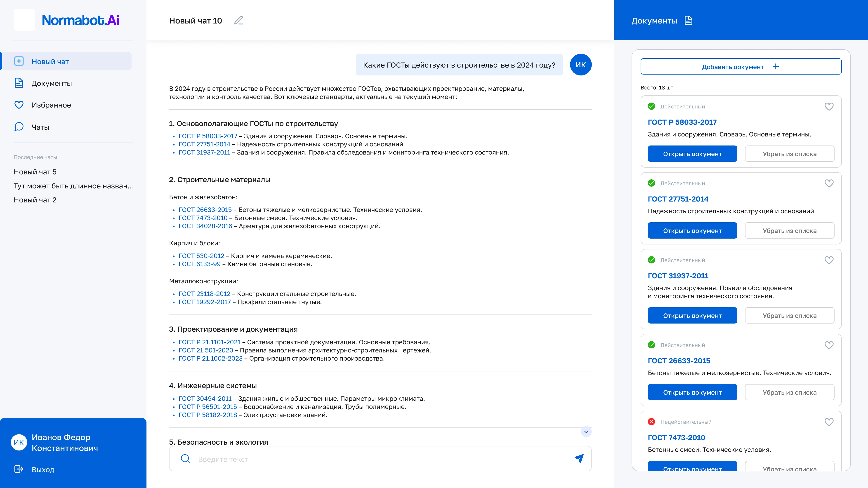
Task: Open document ГОСТ 31937-2011
Action: (x=692, y=316)
